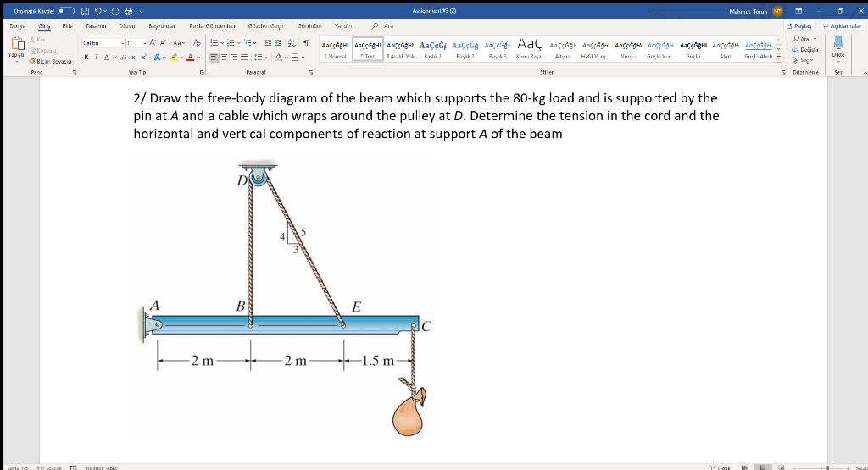This screenshot has width=868, height=470.
Task: Switch to the Tasarım ribbon tab
Action: click(x=96, y=26)
